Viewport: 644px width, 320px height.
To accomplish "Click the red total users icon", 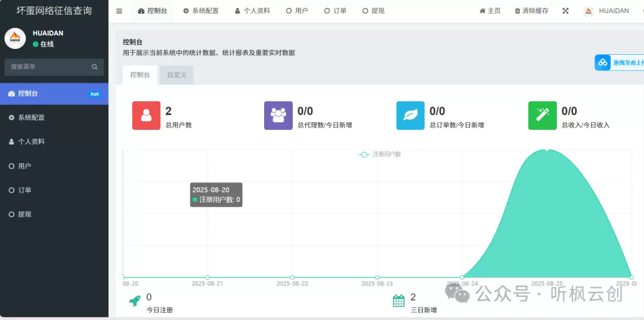I will [x=146, y=116].
